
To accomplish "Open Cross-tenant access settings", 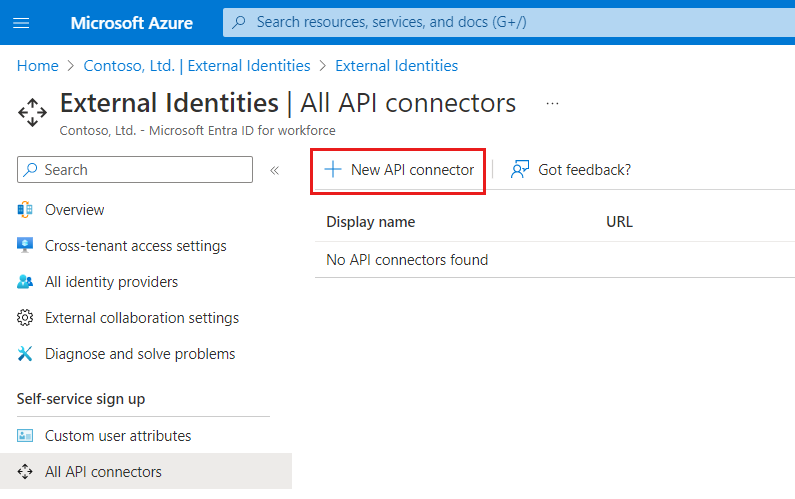I will [135, 245].
